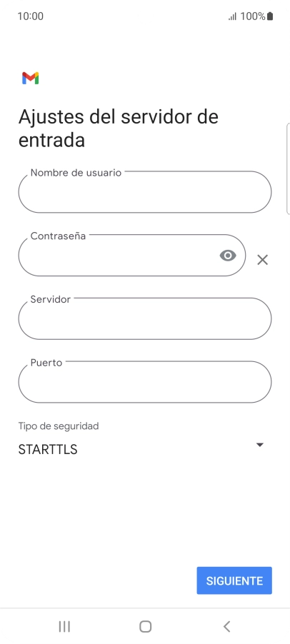Tap the 10:00 clock in status bar

[31, 16]
